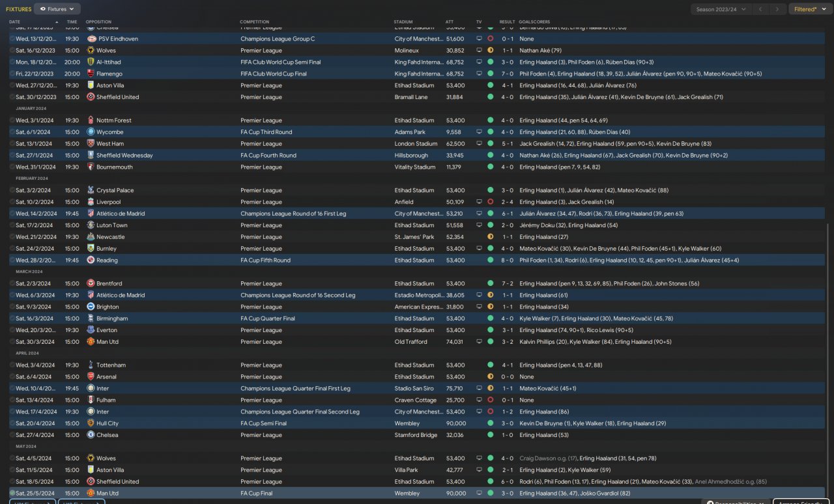This screenshot has height=504, width=834.
Task: Open the FA Cup Fifth Round competition
Action: 265,260
